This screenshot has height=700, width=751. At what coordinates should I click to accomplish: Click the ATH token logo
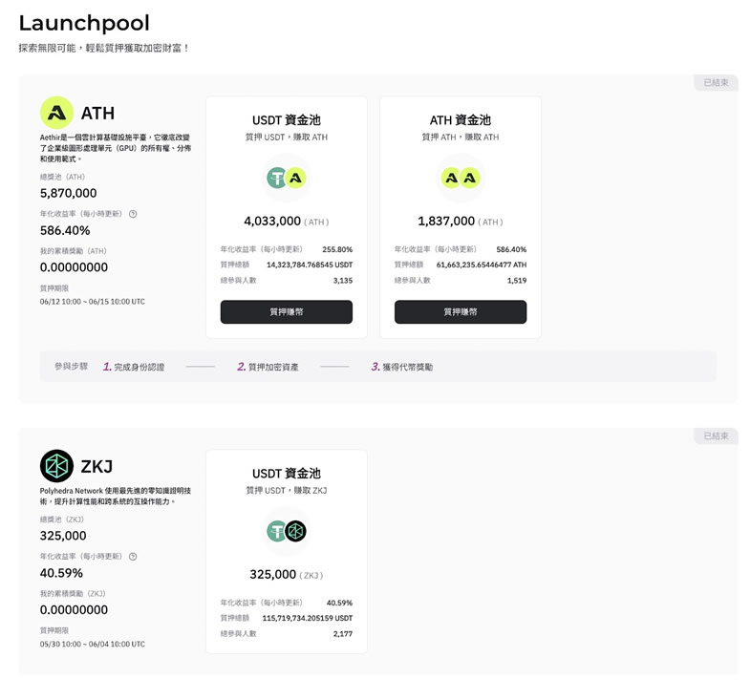pyautogui.click(x=56, y=113)
